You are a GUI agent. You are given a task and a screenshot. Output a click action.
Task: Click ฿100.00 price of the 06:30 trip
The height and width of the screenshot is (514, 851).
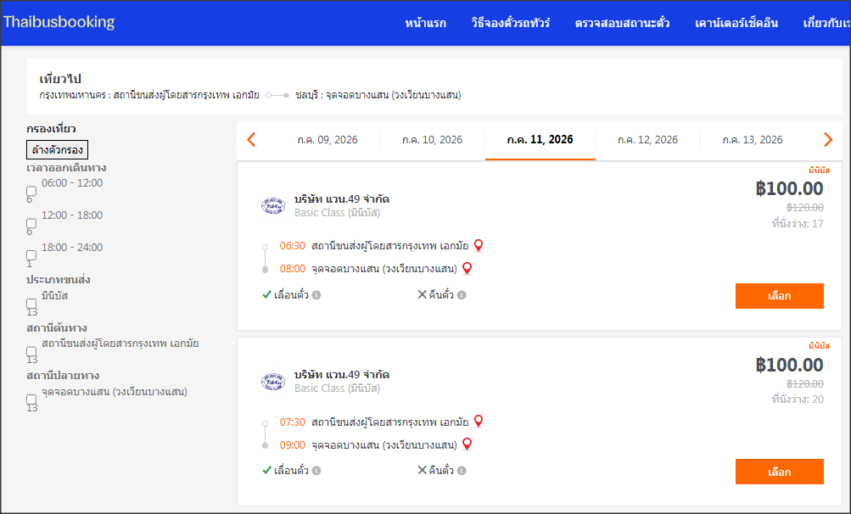tap(790, 188)
